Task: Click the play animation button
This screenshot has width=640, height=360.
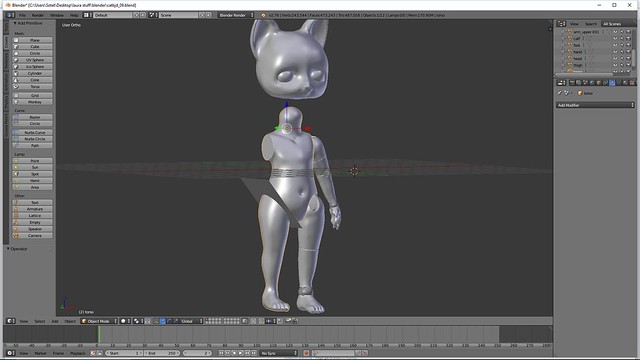Action: click(241, 353)
